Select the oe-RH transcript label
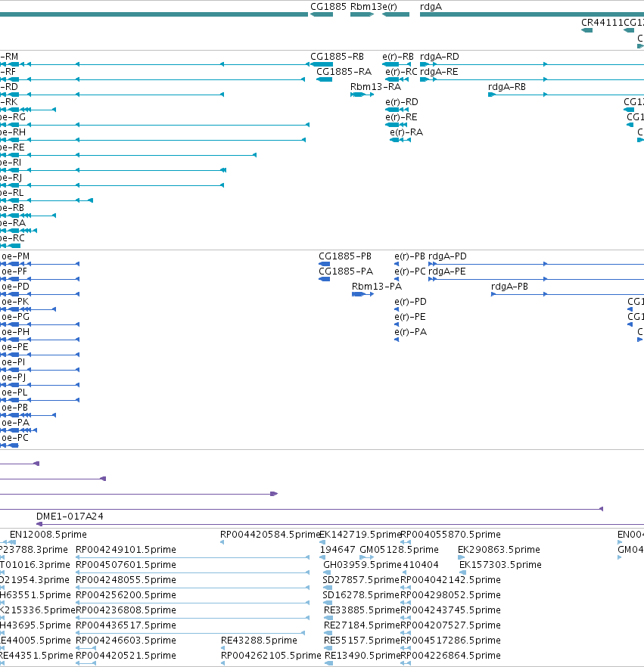 coord(13,132)
